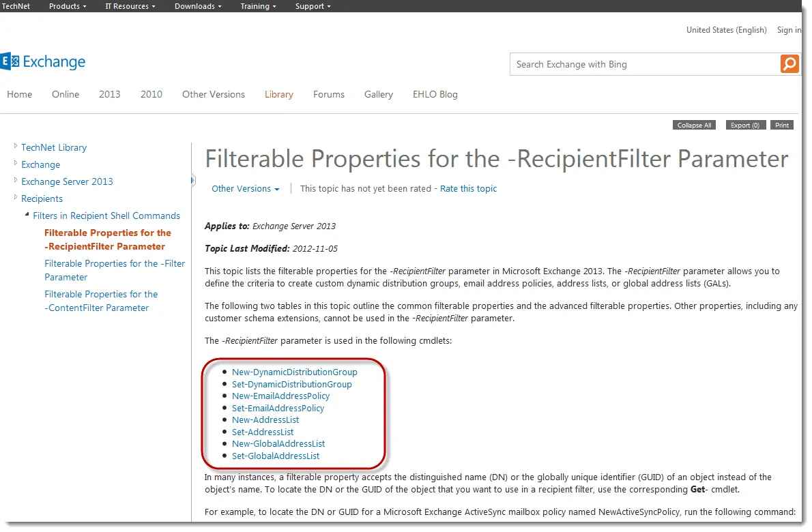The width and height of the screenshot is (812, 532).
Task: Open the Products dropdown menu
Action: tap(68, 6)
